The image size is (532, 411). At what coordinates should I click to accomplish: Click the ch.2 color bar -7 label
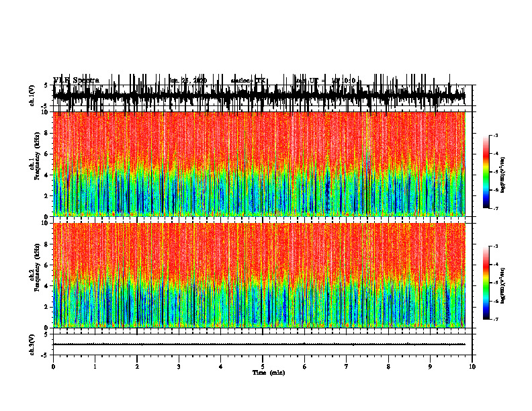tap(495, 319)
